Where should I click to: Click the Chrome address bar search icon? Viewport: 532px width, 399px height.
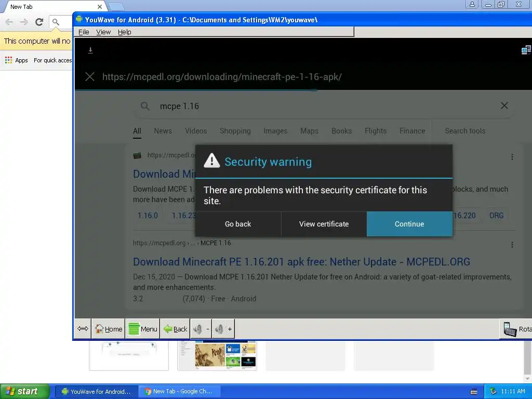tap(56, 22)
